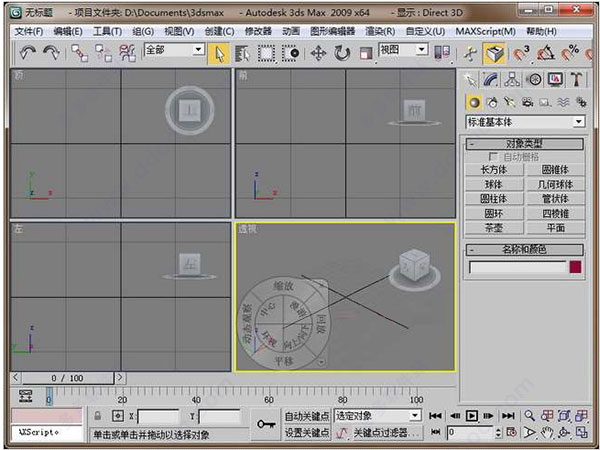Collapse the 名称和颜色 rollout
Image resolution: width=600 pixels, height=450 pixels.
pyautogui.click(x=524, y=250)
